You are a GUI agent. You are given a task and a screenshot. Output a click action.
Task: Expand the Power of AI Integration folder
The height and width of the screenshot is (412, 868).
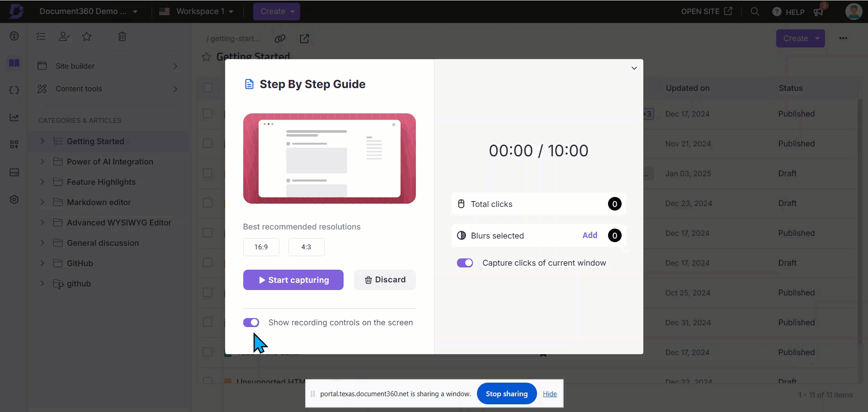point(42,162)
